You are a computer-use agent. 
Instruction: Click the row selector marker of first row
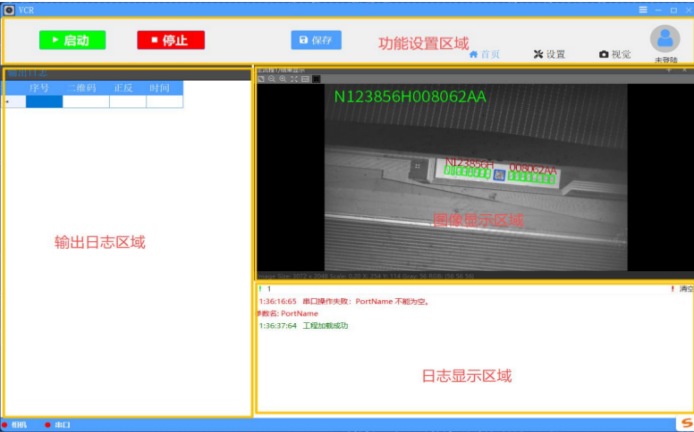tap(13, 101)
